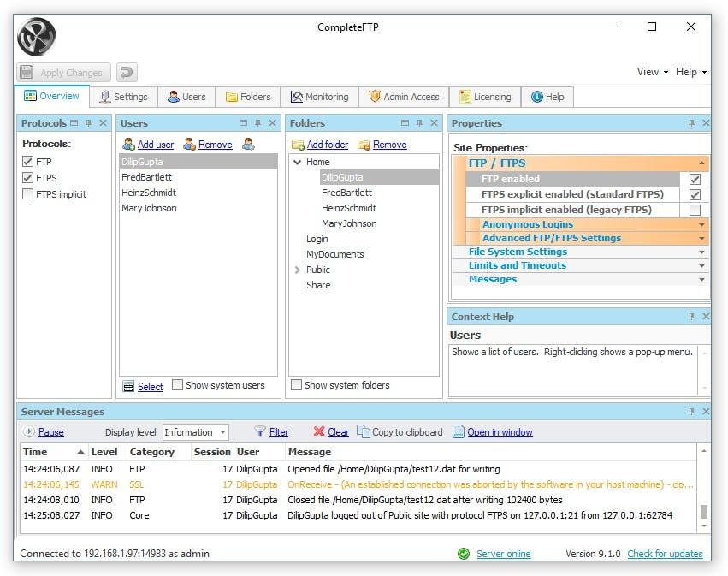Pin the Protocols panel
The image size is (728, 576).
point(88,123)
